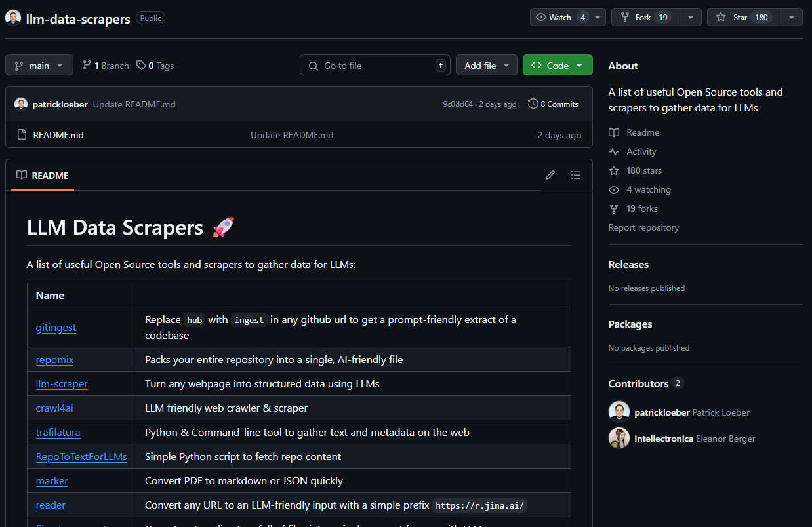Open the repomix link

coord(55,359)
